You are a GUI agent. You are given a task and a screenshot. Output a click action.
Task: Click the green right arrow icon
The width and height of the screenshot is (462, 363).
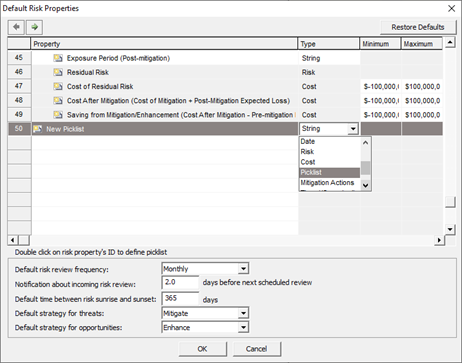pos(34,27)
